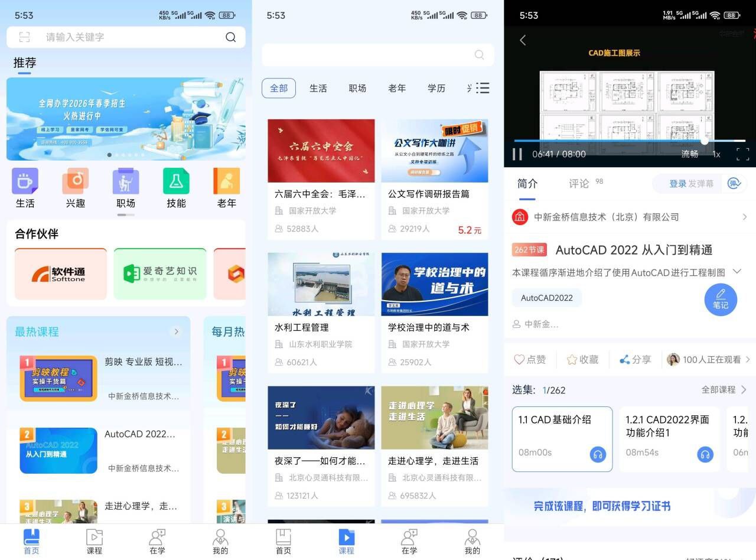Expand 全部课程 episode list
Screen dimensions: 756x560
pyautogui.click(x=724, y=390)
